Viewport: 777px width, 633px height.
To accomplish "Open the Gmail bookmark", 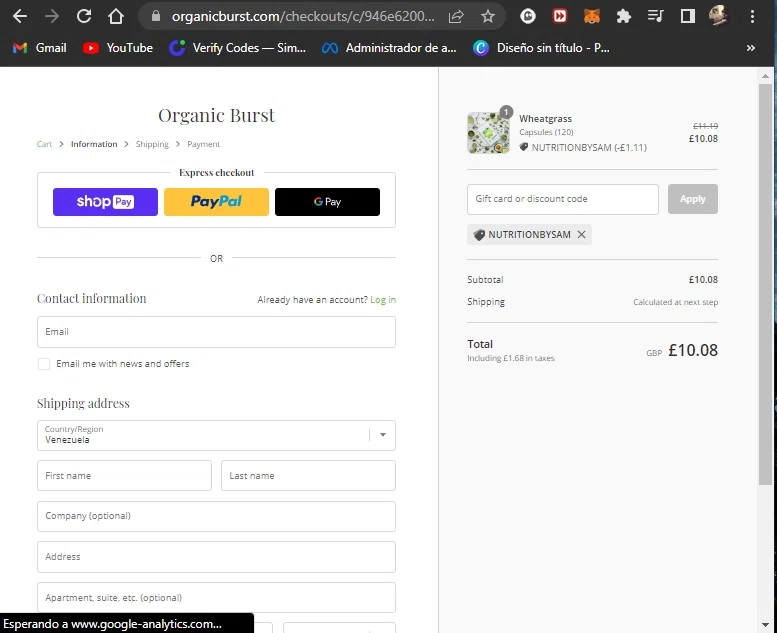I will point(40,48).
